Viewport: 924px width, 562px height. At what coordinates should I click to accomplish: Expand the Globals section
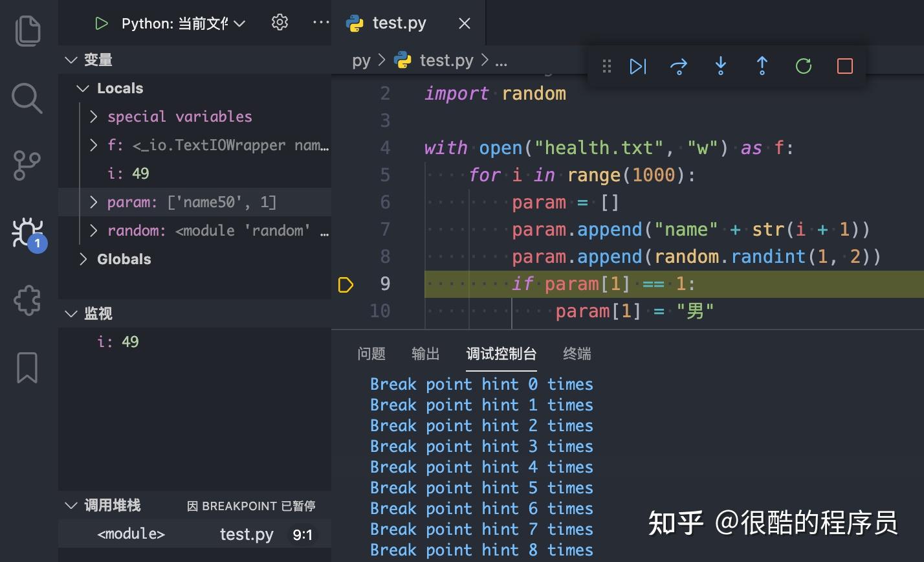pos(83,258)
